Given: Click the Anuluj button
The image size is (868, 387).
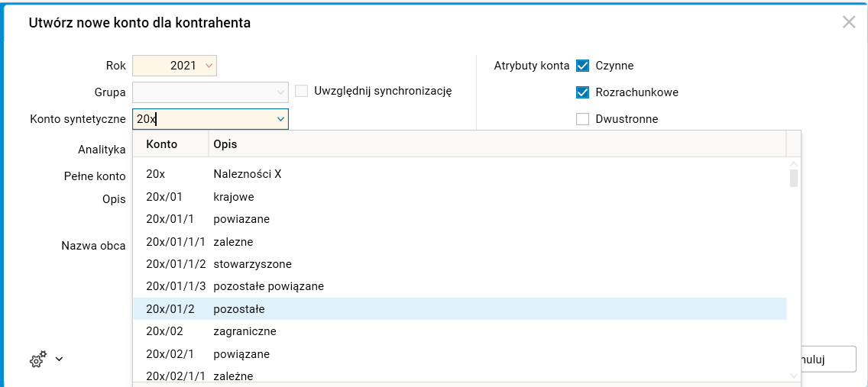Looking at the screenshot, I should (x=824, y=359).
